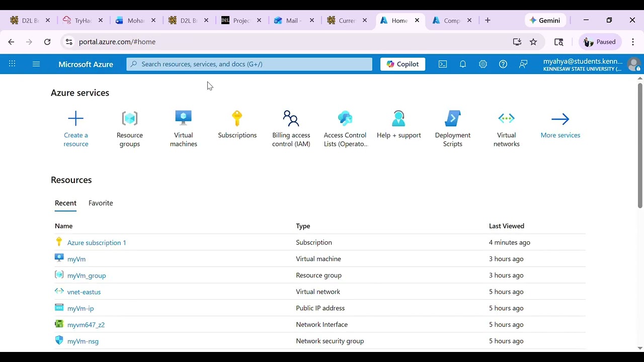Click the 'Network security group' type cell

click(x=330, y=341)
